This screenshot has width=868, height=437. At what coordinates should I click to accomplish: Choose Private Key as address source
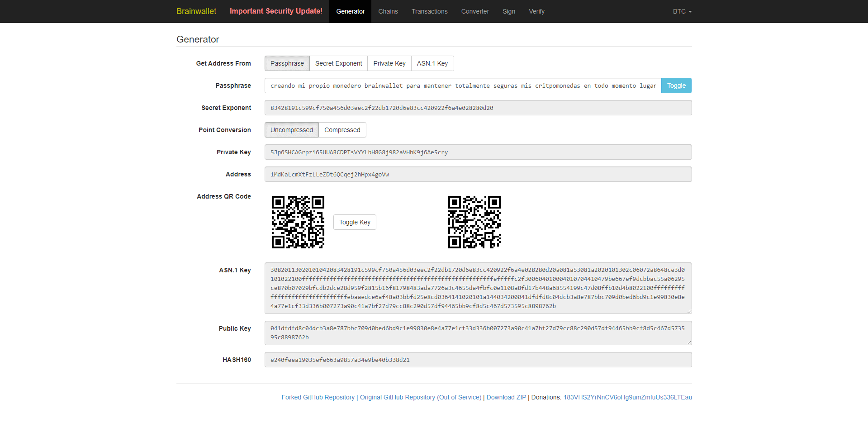click(x=389, y=63)
